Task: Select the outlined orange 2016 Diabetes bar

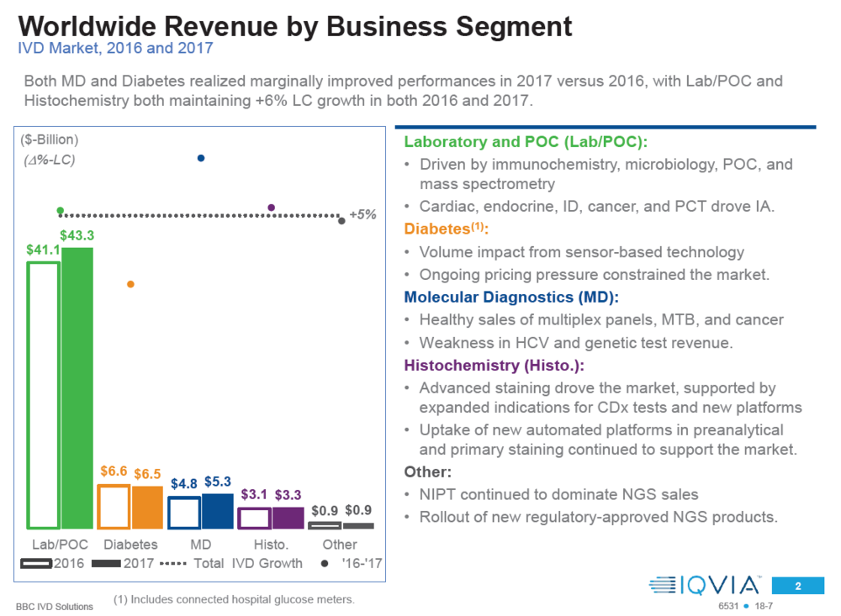Action: (114, 507)
